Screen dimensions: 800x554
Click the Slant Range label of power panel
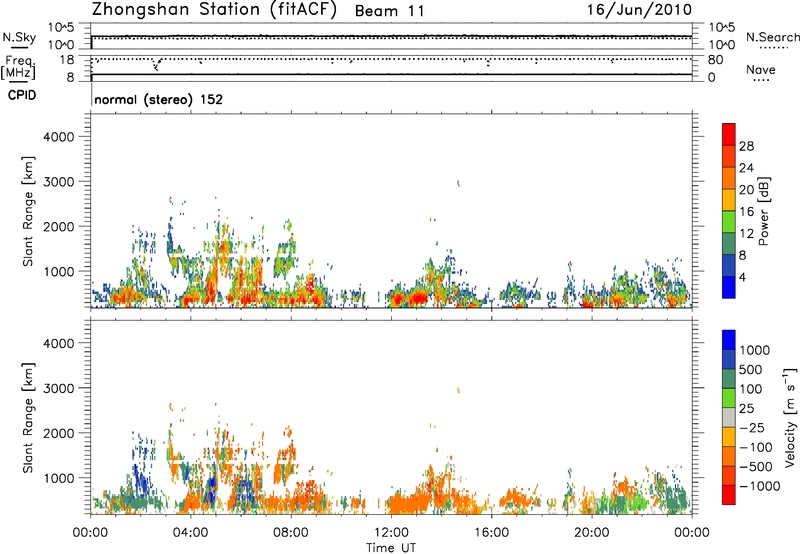[28, 211]
